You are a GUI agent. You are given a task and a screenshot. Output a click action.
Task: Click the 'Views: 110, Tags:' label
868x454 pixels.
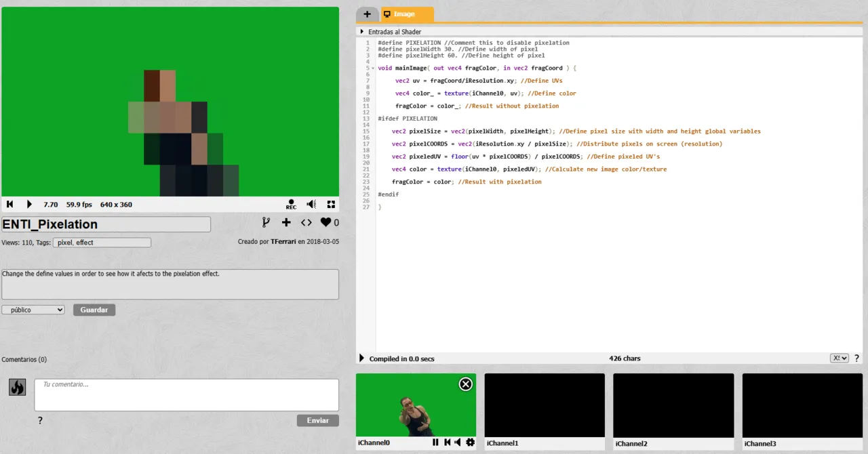coord(26,243)
